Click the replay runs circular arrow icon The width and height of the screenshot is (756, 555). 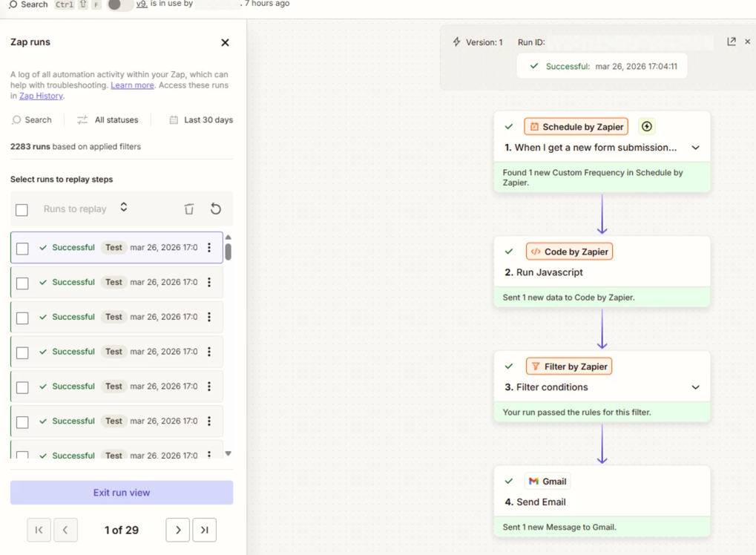click(x=216, y=209)
